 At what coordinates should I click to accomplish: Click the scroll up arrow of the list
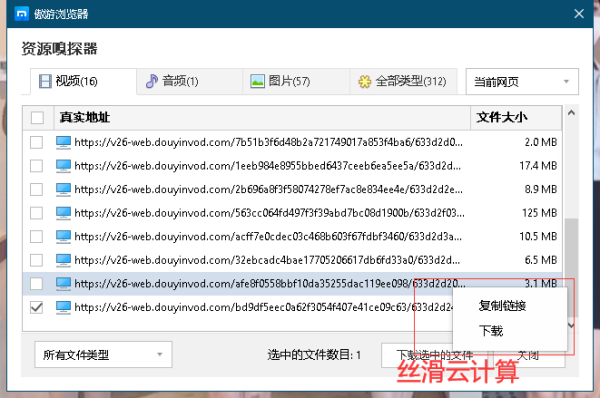coord(571,113)
